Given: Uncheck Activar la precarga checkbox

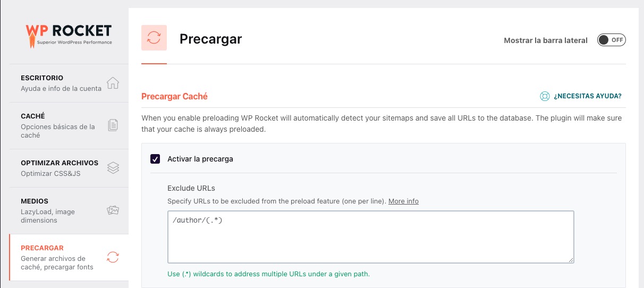Looking at the screenshot, I should click(155, 159).
